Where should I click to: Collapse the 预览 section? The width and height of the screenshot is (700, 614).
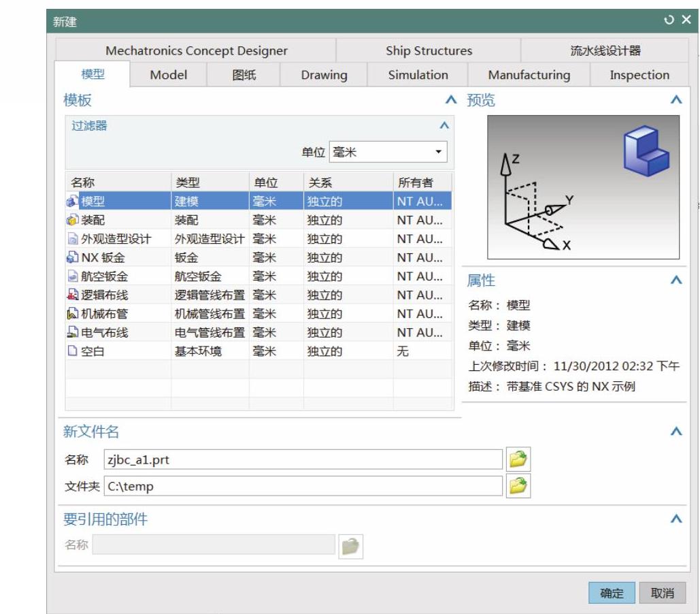pos(676,99)
